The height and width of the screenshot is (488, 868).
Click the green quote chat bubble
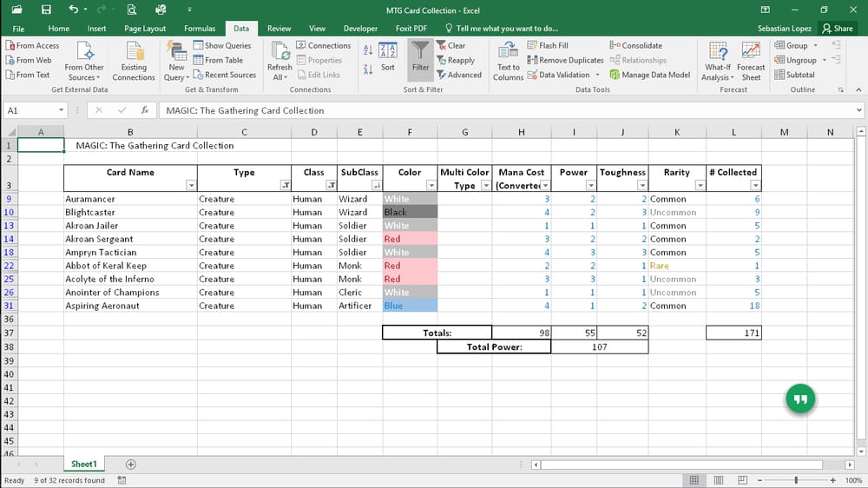[800, 399]
